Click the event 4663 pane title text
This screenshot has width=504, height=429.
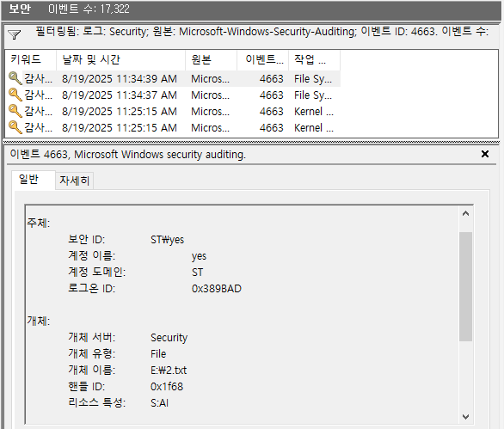click(127, 155)
